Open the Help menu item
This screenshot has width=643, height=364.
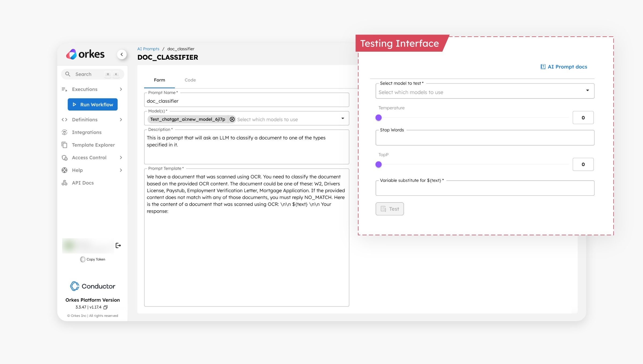coord(77,170)
